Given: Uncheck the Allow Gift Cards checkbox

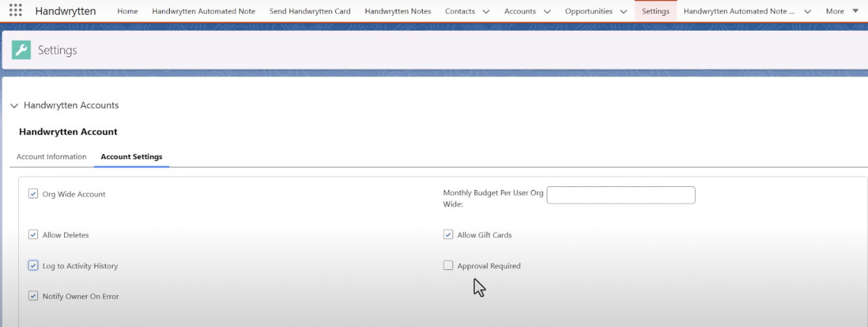Looking at the screenshot, I should (448, 234).
